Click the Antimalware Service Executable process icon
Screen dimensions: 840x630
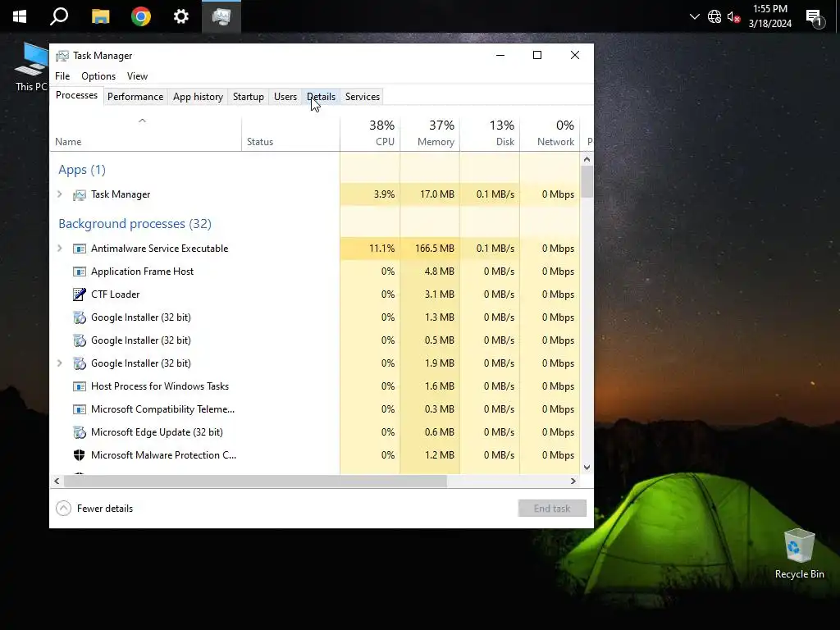(x=80, y=249)
